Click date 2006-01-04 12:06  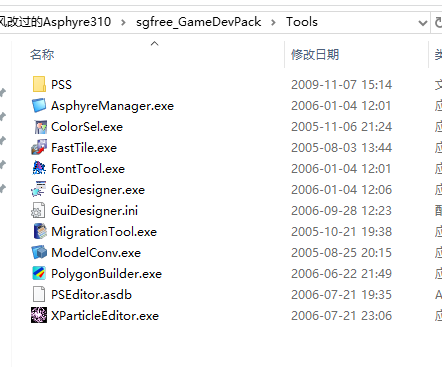point(341,190)
